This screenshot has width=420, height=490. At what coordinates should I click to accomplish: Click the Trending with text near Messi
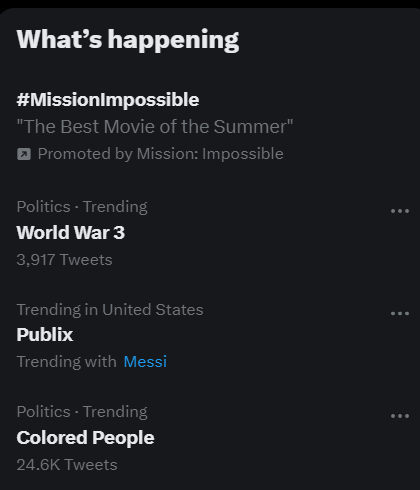tap(66, 362)
